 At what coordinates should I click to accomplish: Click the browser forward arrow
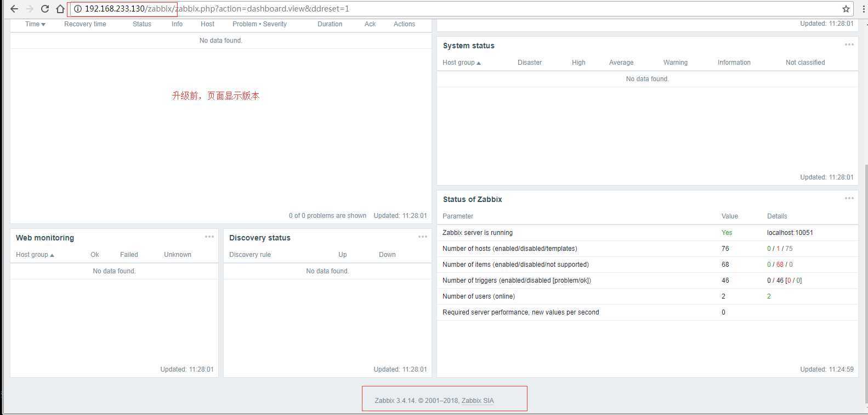click(x=30, y=9)
